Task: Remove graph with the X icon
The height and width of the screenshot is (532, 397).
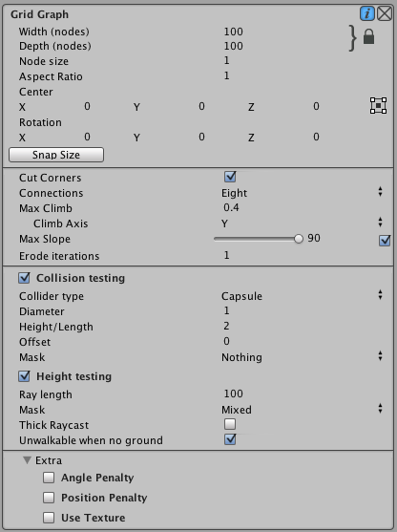Action: click(385, 14)
